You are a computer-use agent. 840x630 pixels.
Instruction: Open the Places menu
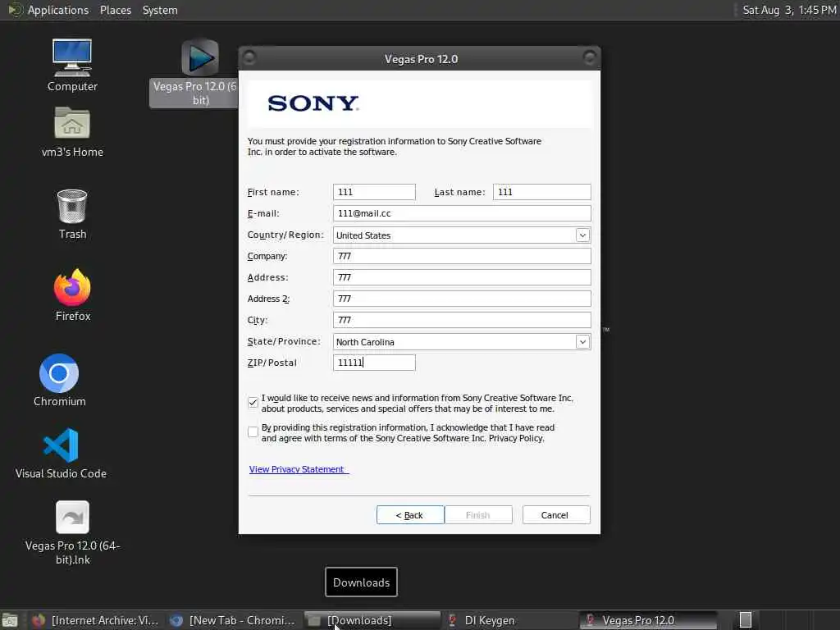[115, 10]
